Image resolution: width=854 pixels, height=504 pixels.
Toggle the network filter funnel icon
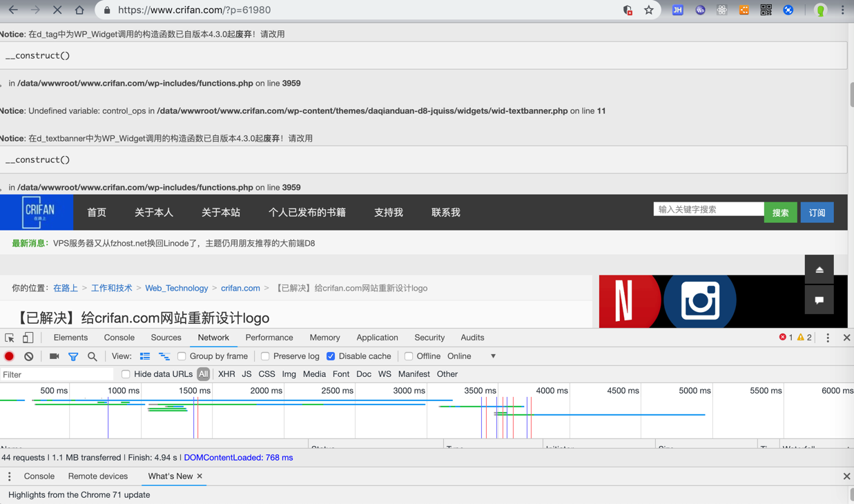tap(73, 356)
